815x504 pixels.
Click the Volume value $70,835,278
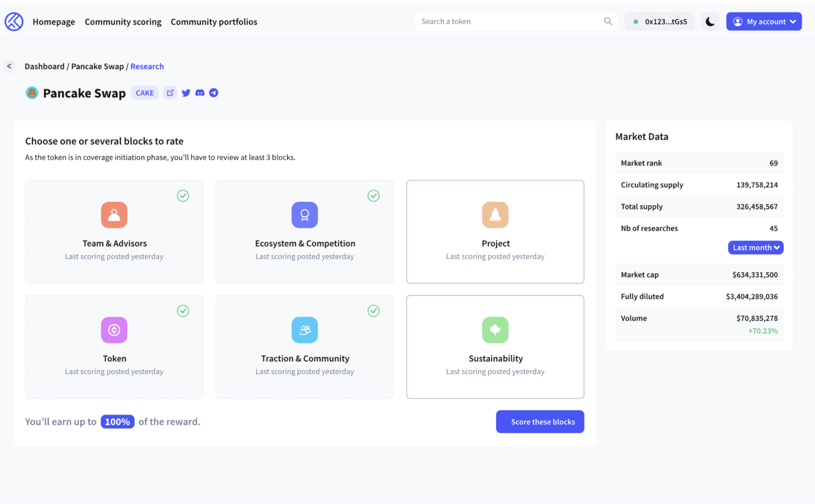pos(757,318)
